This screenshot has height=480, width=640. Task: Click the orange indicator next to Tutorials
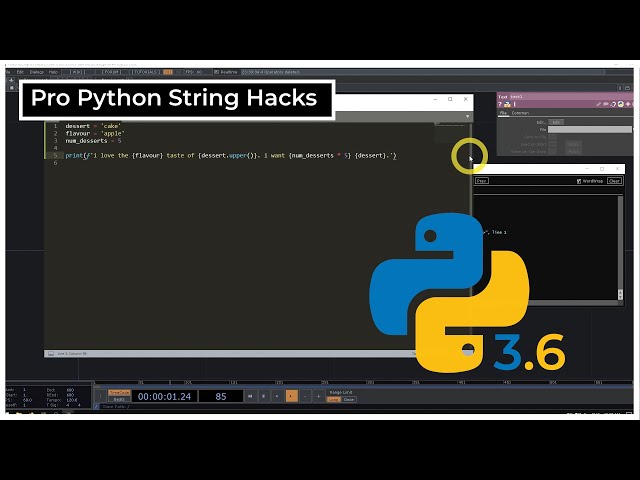[168, 72]
